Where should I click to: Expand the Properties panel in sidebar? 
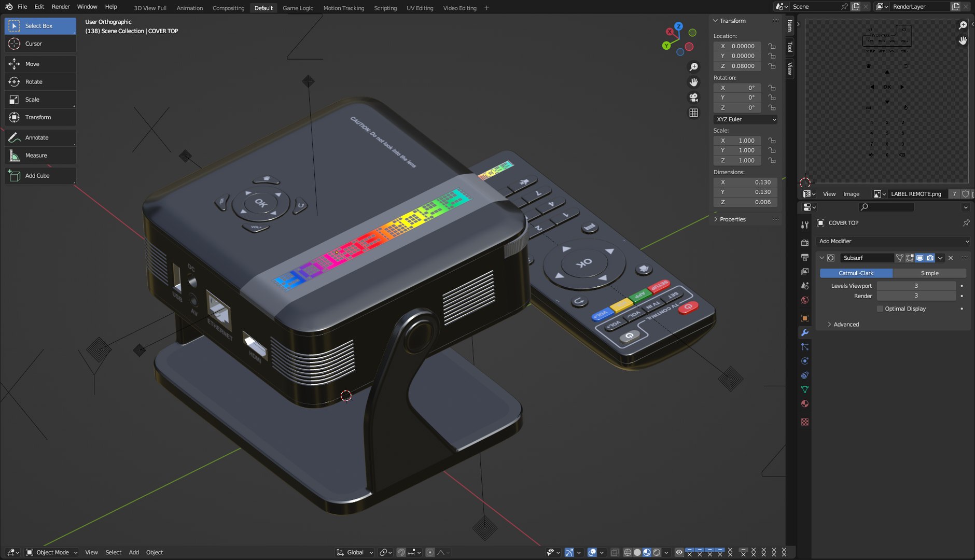[x=732, y=219]
